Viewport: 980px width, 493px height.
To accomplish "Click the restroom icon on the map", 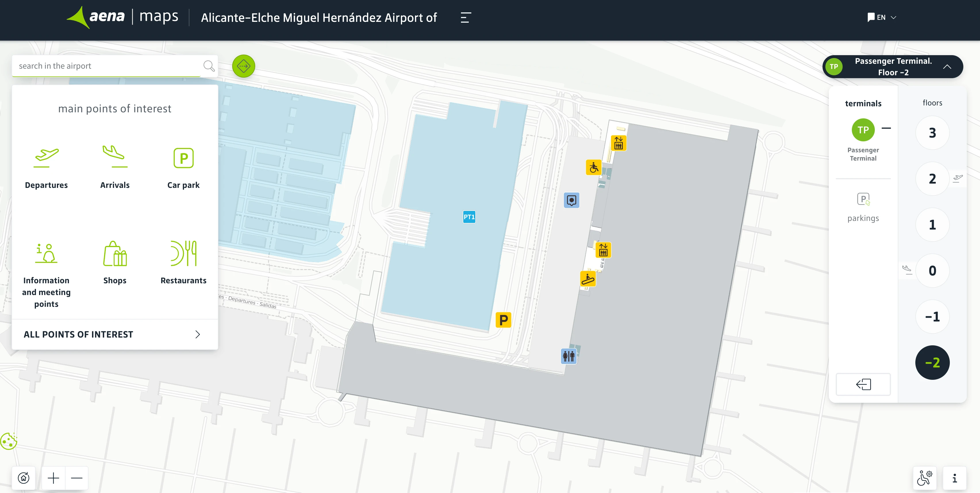I will [569, 357].
